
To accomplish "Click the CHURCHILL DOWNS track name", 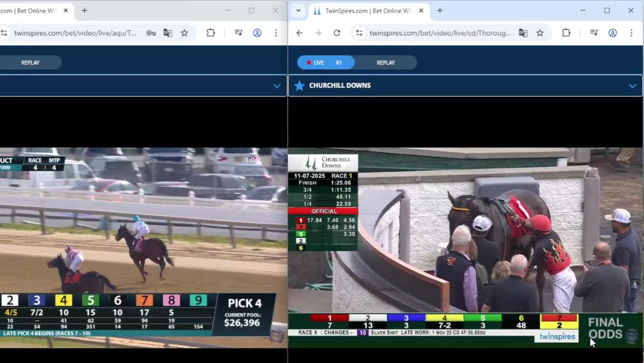I will [340, 85].
